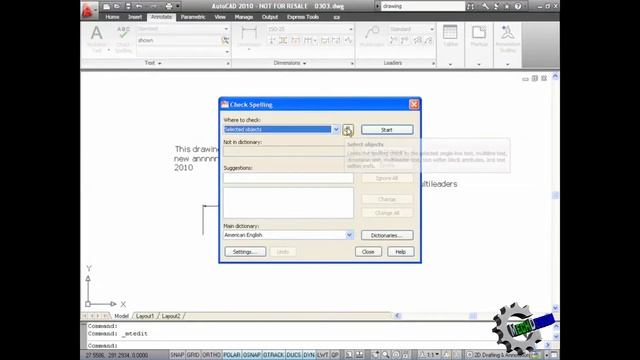Toggle GRID display in status bar

193,355
